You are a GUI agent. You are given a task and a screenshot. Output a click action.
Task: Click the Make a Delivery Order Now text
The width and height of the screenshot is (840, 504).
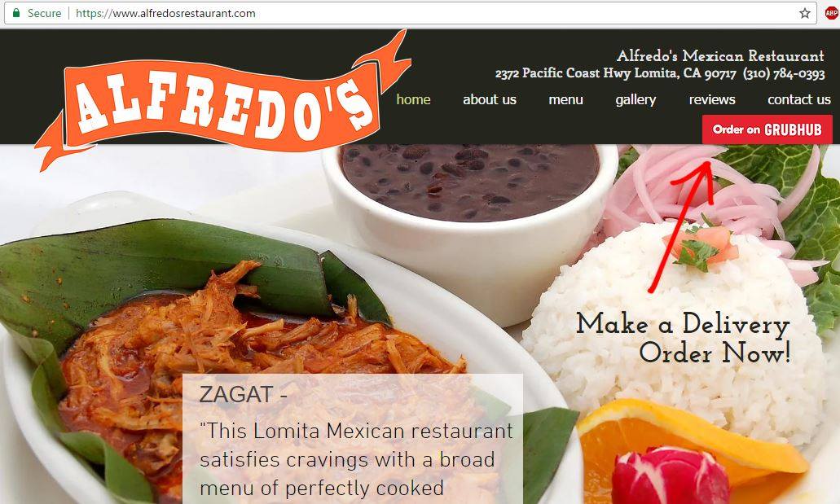[683, 339]
